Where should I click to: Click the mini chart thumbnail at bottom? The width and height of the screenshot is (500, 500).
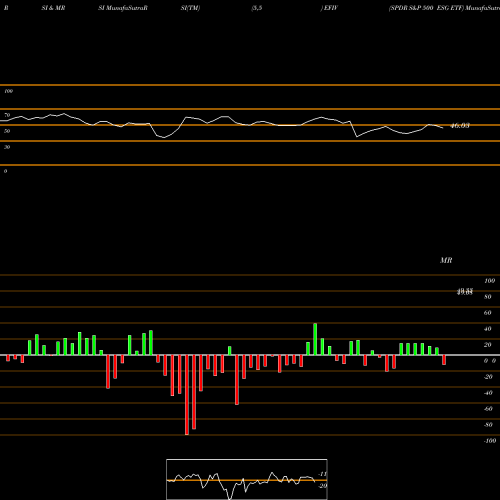click(247, 479)
